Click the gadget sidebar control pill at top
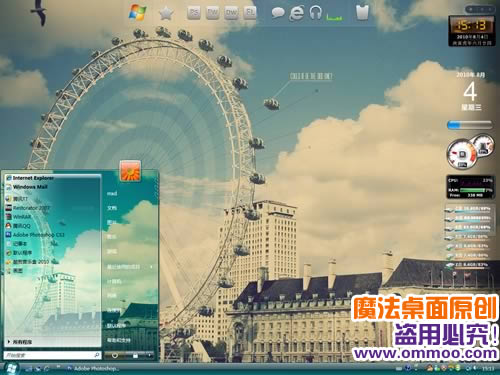The image size is (500, 375). 480,9
